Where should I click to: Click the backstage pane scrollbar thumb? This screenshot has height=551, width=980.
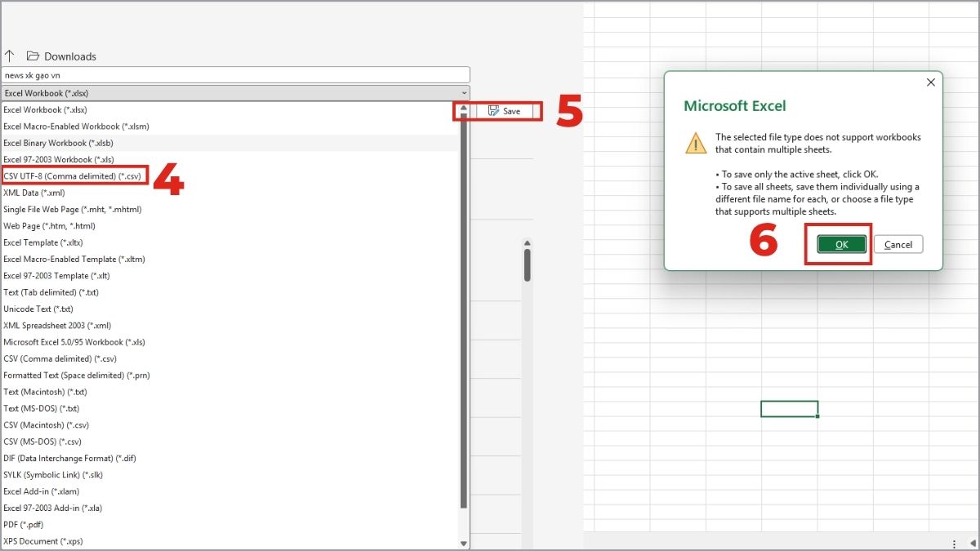click(x=528, y=264)
